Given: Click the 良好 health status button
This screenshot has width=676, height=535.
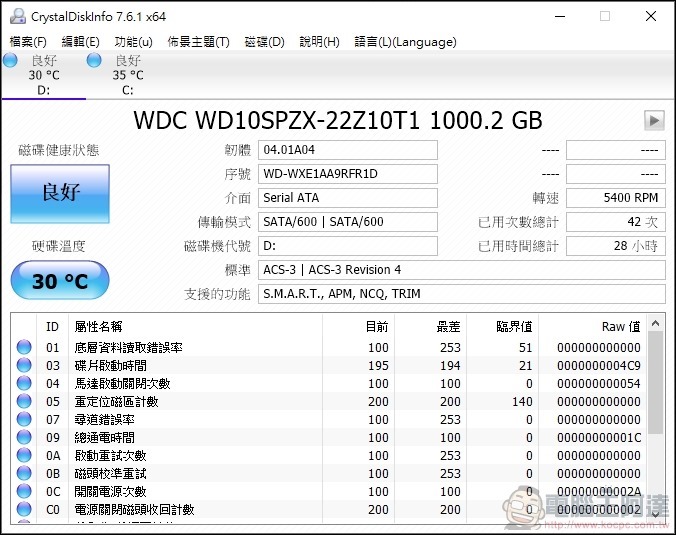Looking at the screenshot, I should (x=60, y=194).
